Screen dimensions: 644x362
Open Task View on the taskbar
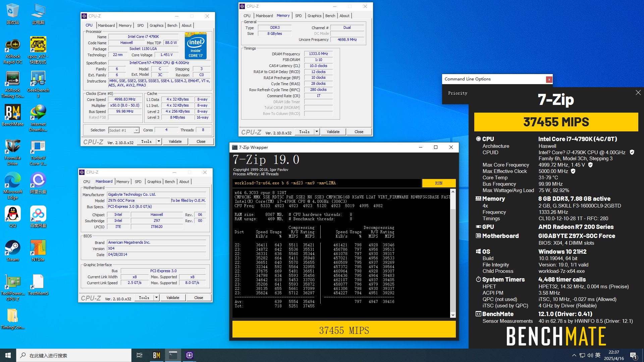click(x=140, y=355)
